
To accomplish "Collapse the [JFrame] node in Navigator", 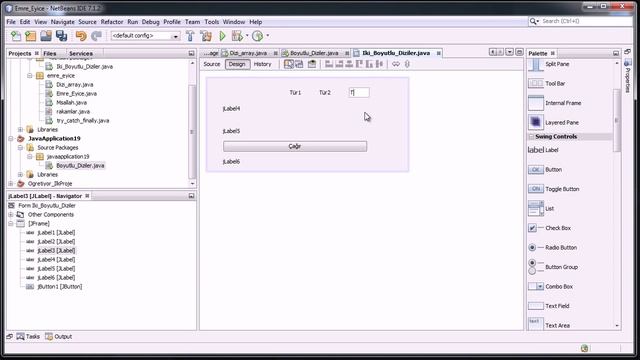I will point(11,224).
